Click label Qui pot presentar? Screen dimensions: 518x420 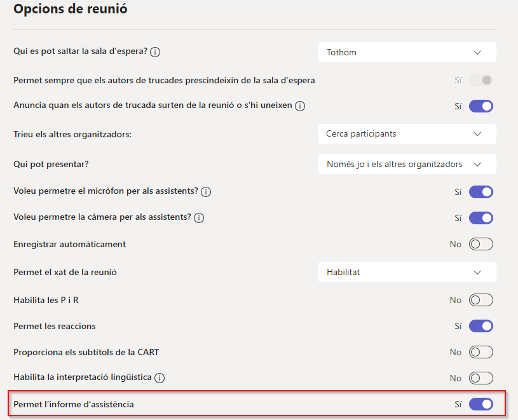(51, 164)
